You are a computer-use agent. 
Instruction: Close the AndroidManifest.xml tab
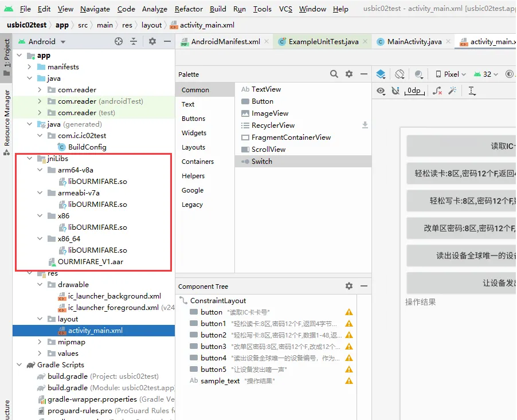tap(267, 41)
